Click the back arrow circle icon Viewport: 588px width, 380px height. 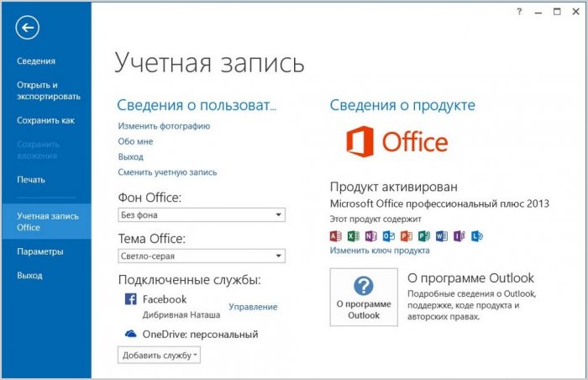[28, 28]
